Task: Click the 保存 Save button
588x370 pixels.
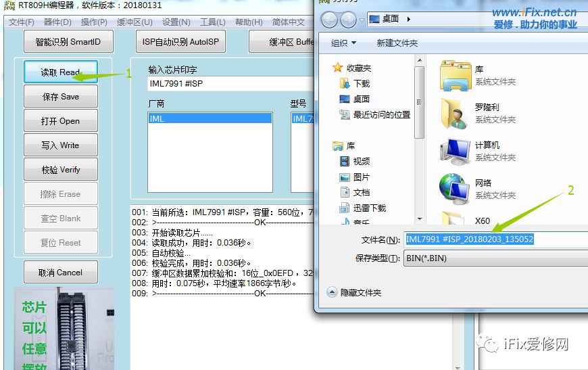Action: tap(61, 97)
